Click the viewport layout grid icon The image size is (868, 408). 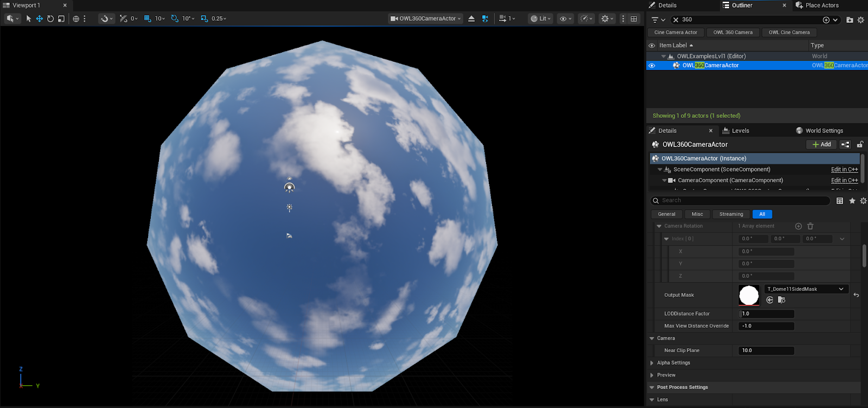tap(634, 18)
